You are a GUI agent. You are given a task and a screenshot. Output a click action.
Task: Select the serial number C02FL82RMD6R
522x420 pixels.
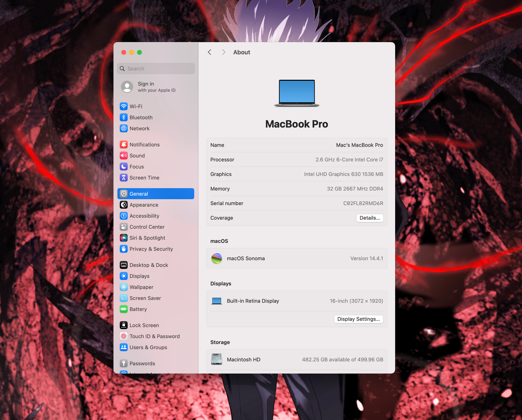(x=363, y=203)
